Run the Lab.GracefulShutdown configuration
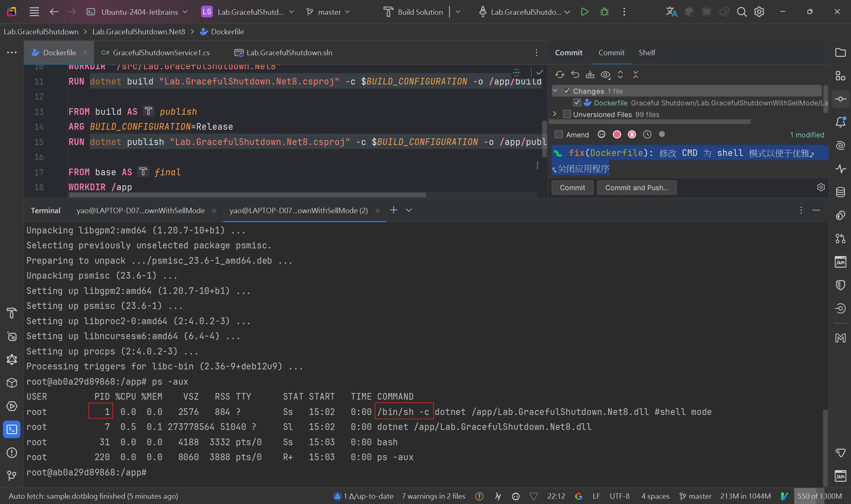851x504 pixels. pos(585,12)
